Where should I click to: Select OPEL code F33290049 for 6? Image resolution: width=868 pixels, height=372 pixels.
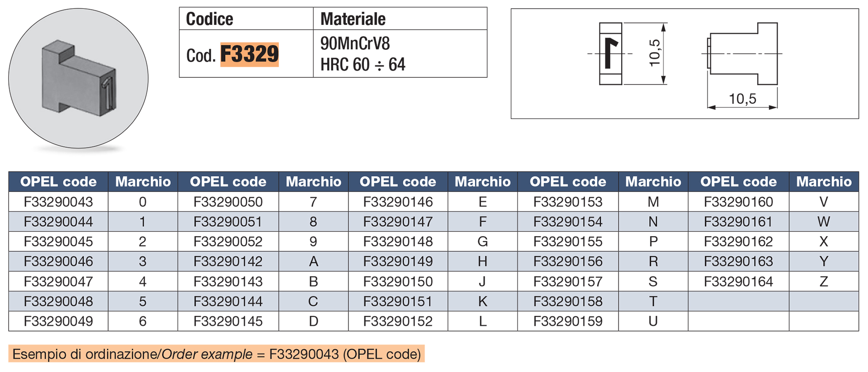pyautogui.click(x=58, y=321)
